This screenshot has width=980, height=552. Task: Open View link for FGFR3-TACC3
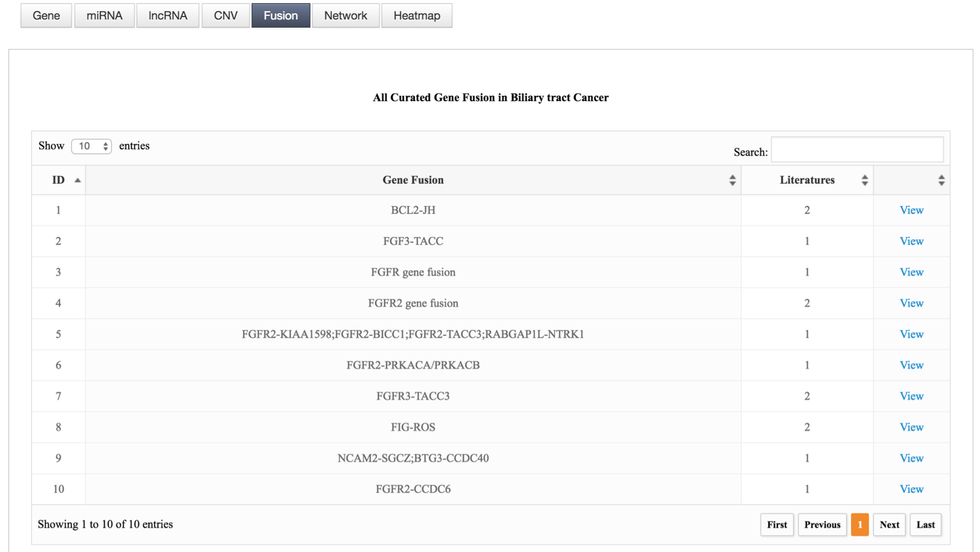(x=911, y=396)
